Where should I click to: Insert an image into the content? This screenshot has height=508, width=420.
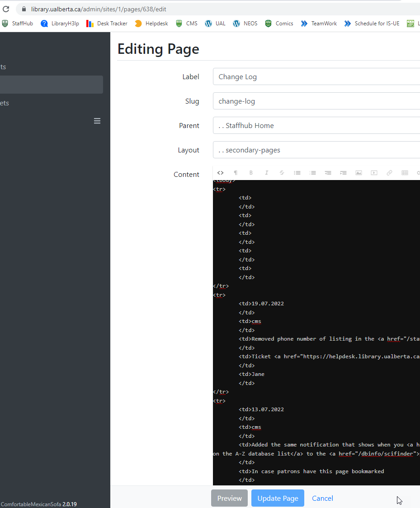(x=359, y=173)
